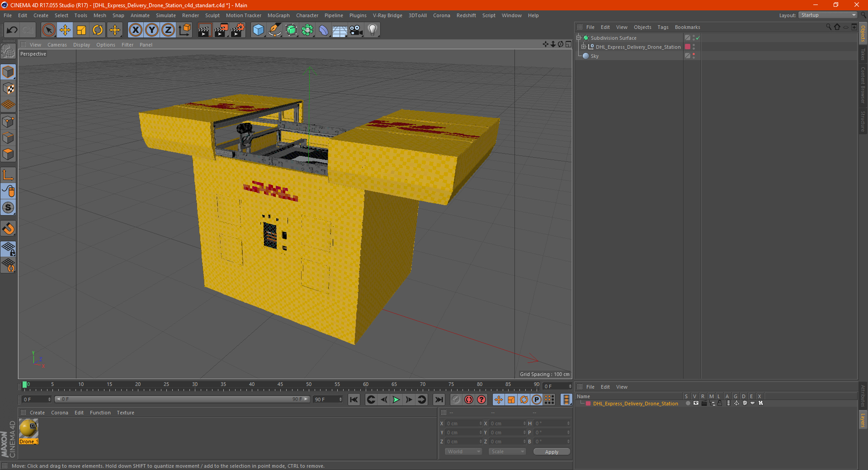Toggle the X axis lock
This screenshot has width=868, height=470.
135,30
